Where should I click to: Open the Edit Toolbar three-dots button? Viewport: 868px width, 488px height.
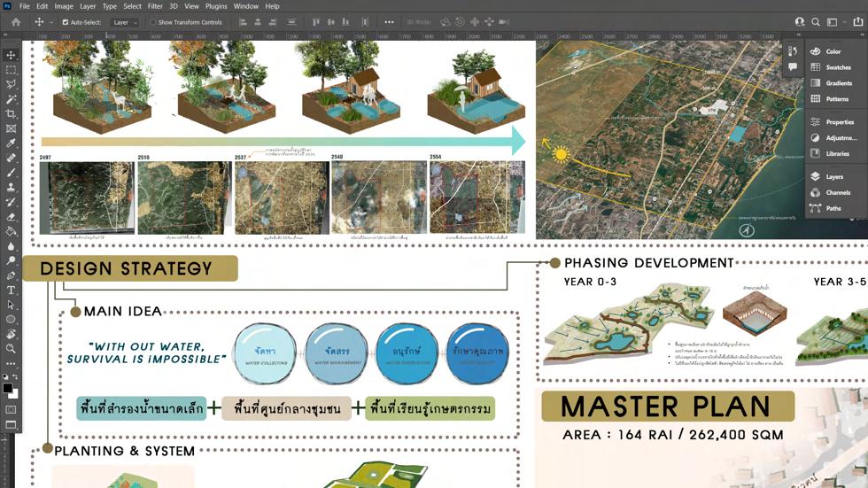(x=11, y=363)
